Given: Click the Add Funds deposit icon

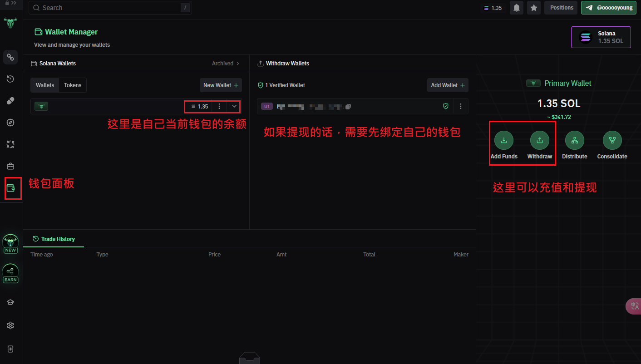Looking at the screenshot, I should pos(503,140).
